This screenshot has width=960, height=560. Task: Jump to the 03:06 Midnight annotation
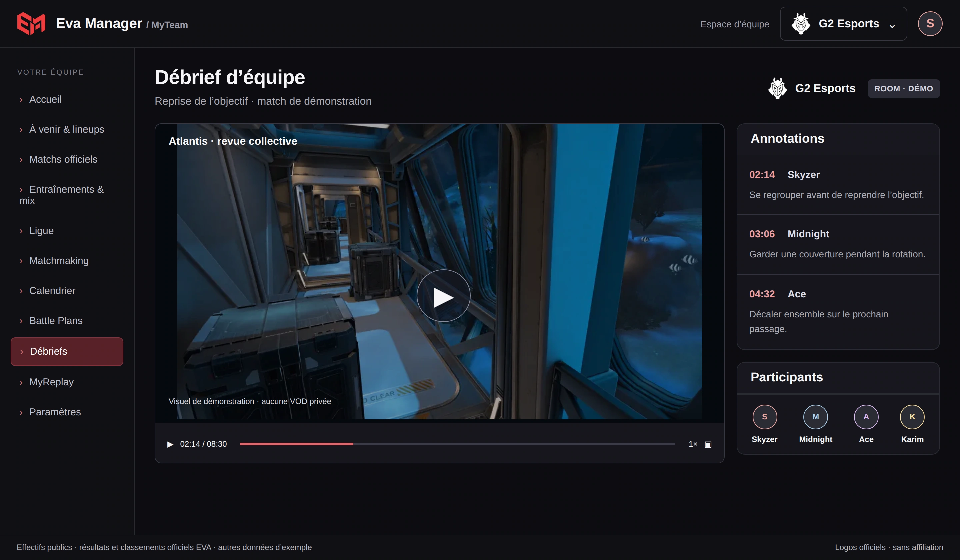pyautogui.click(x=838, y=244)
